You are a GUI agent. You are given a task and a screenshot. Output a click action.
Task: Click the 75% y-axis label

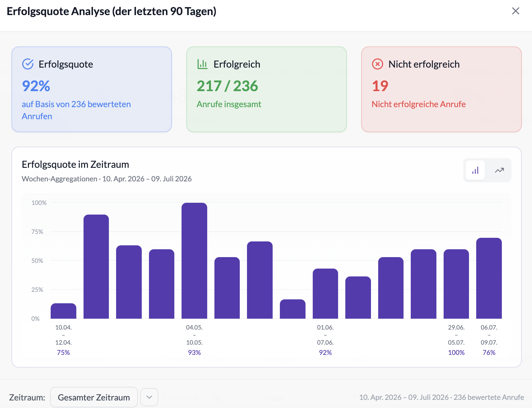[x=37, y=232]
